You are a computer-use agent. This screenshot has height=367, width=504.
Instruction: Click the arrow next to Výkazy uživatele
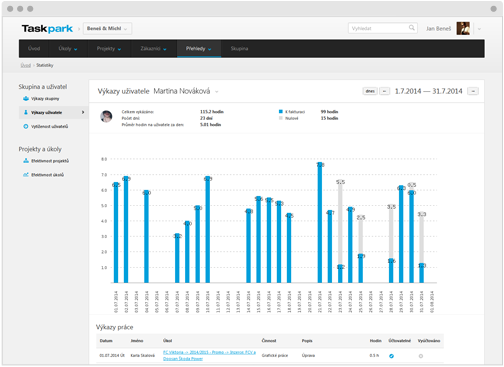[83, 112]
